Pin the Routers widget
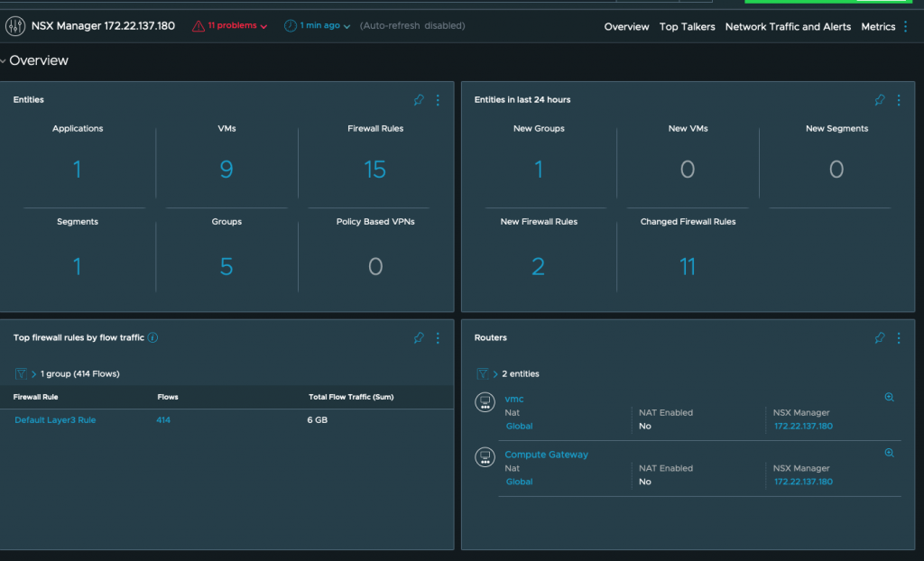Image resolution: width=924 pixels, height=561 pixels. (880, 338)
